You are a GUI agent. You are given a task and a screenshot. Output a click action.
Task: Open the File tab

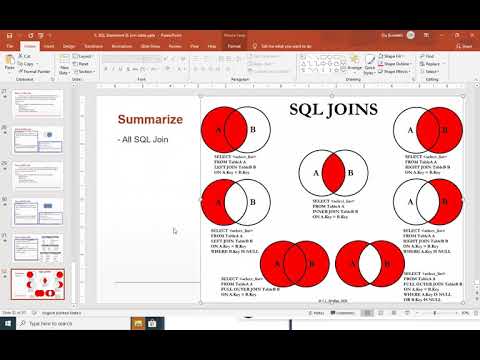[x=10, y=46]
